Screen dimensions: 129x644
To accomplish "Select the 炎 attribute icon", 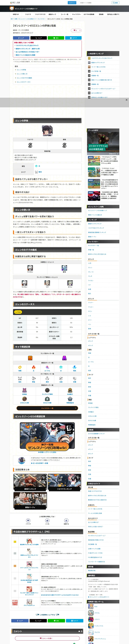I will (34, 367).
